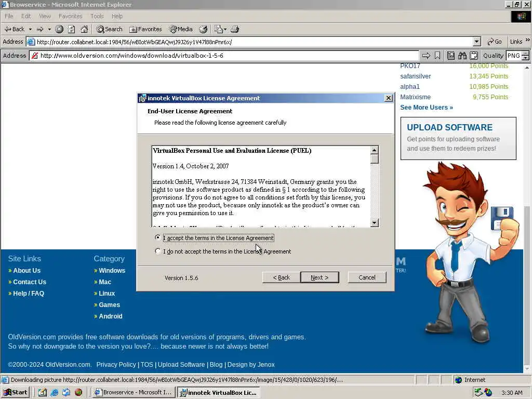The height and width of the screenshot is (399, 532).
Task: Expand the Links toolbar chevron
Action: point(528,40)
